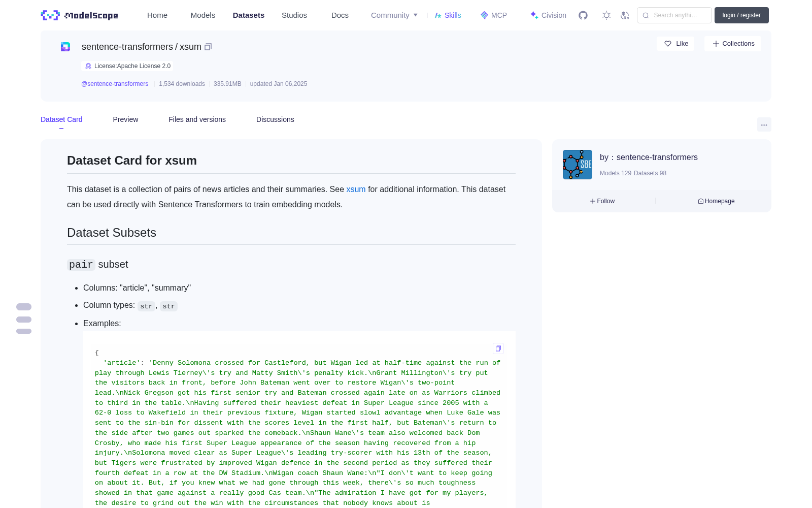Click the Columns: "article", "summary" line
The height and width of the screenshot is (508, 812).
(137, 288)
